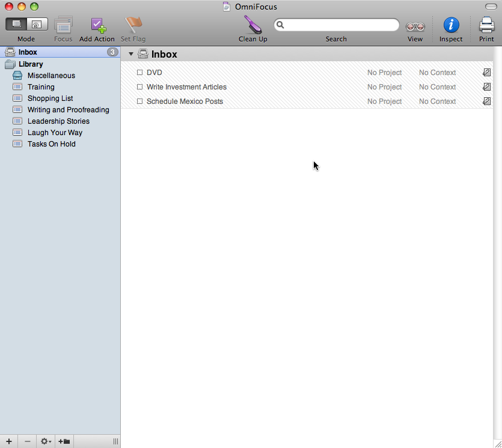Click the minus remove button
This screenshot has height=448, width=502.
[28, 441]
